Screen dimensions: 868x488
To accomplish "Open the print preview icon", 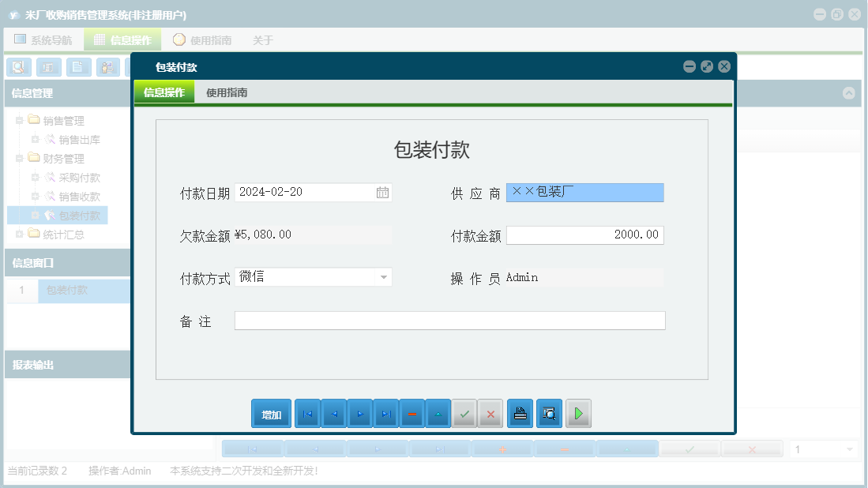I will tap(549, 413).
